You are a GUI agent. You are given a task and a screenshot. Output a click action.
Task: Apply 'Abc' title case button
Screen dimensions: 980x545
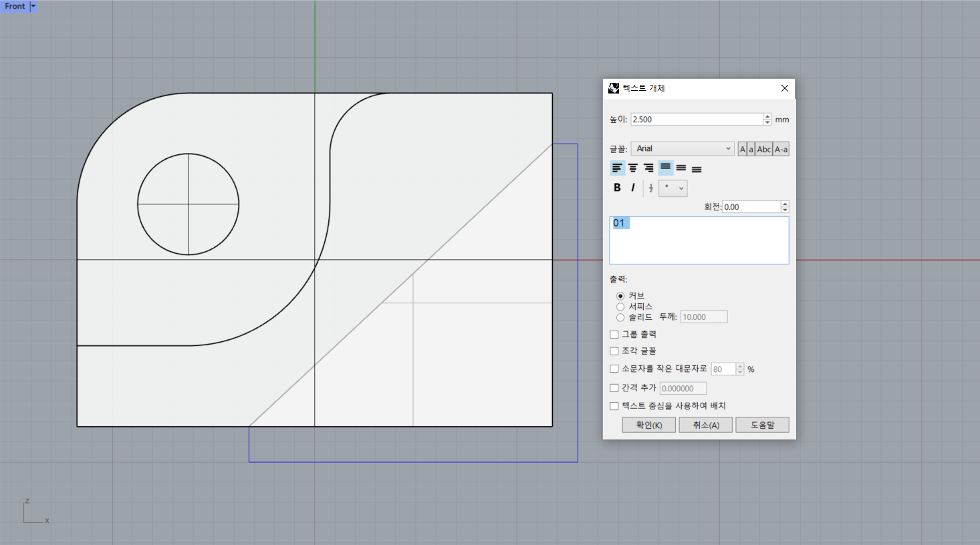pos(764,149)
